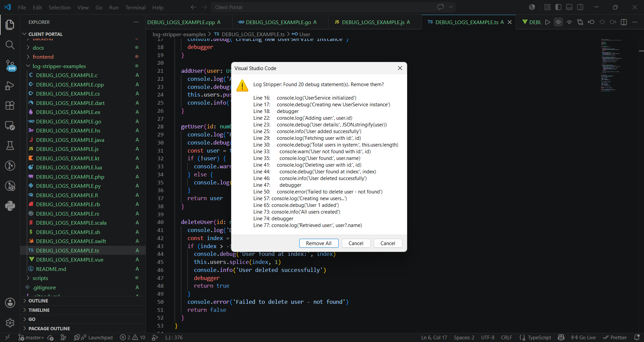Toggle the non-highlighted eye icon in editor toolbar
The width and height of the screenshot is (644, 342).
[x=569, y=22]
